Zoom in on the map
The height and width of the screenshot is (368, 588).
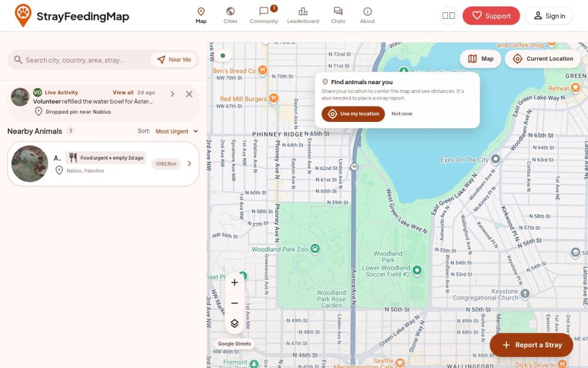pyautogui.click(x=235, y=283)
